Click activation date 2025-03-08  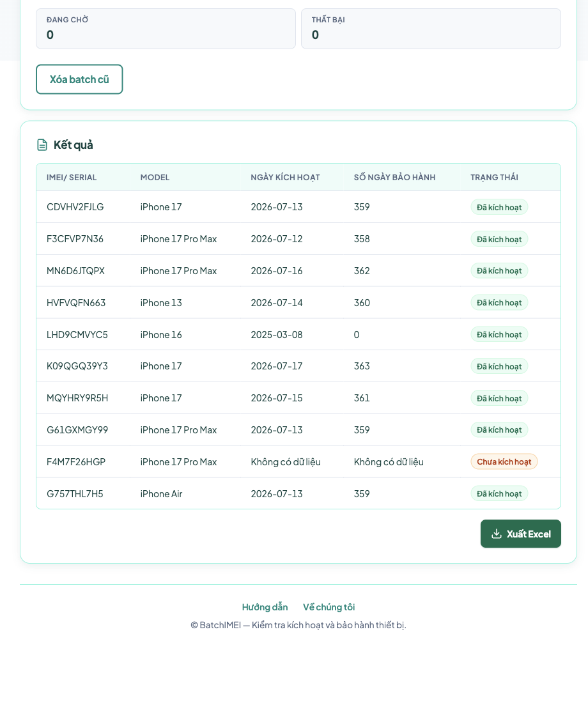pyautogui.click(x=277, y=334)
